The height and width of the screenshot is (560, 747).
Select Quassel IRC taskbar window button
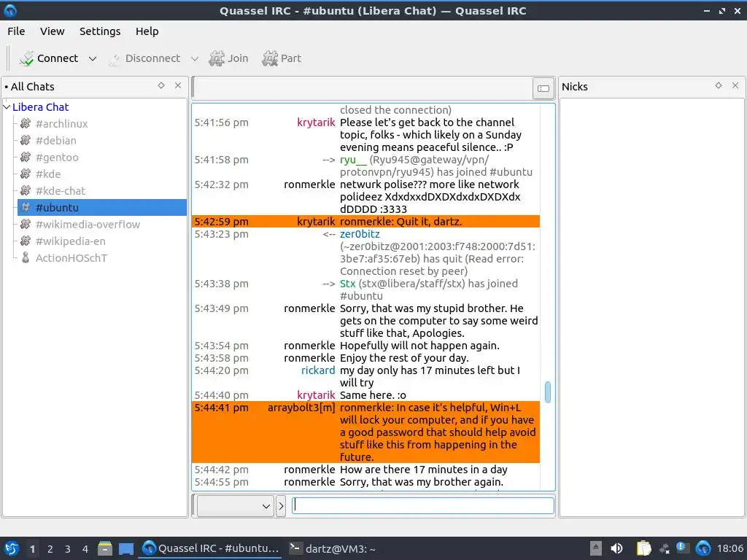(211, 548)
